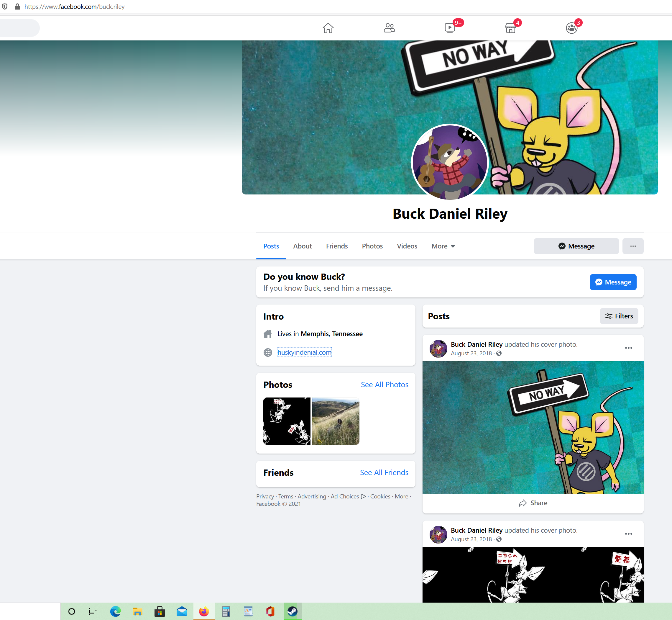672x620 pixels.
Task: Open the Marketplace icon with 4 badge
Action: (510, 28)
